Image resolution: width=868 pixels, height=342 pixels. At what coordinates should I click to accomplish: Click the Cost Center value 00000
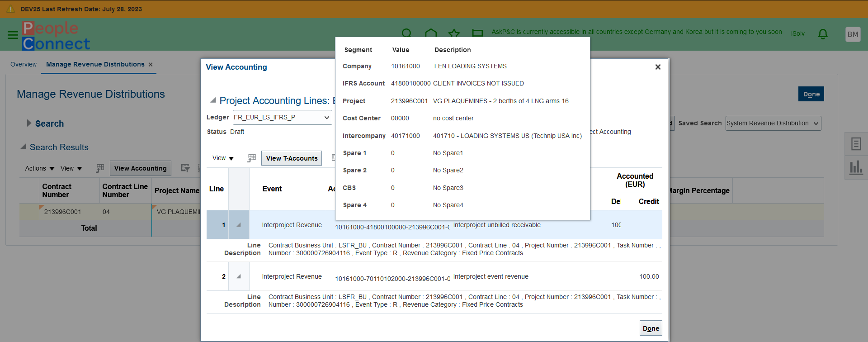(x=400, y=118)
